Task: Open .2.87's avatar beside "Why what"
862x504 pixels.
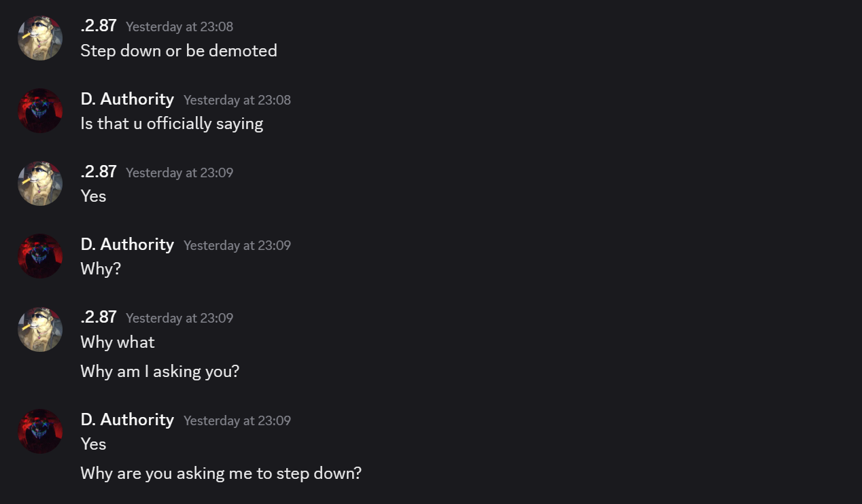Action: coord(40,329)
